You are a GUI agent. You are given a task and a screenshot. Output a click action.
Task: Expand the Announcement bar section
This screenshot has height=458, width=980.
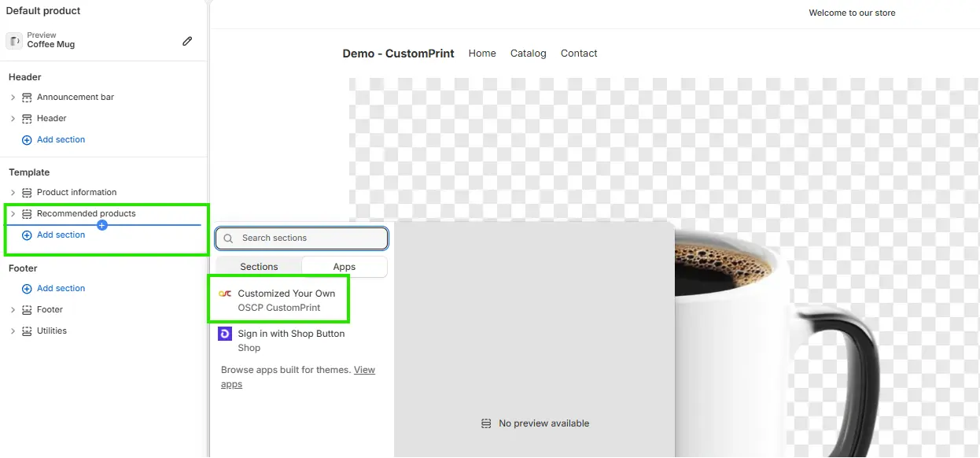[13, 98]
